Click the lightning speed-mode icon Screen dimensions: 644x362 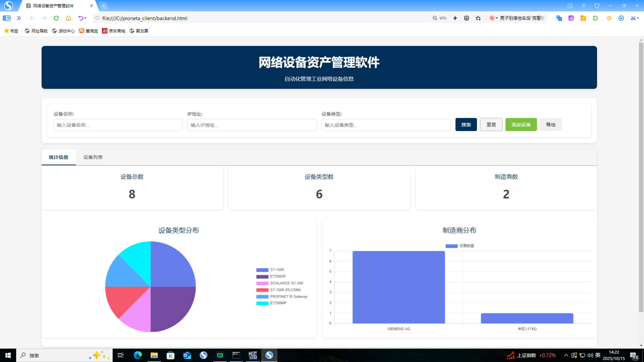455,18
